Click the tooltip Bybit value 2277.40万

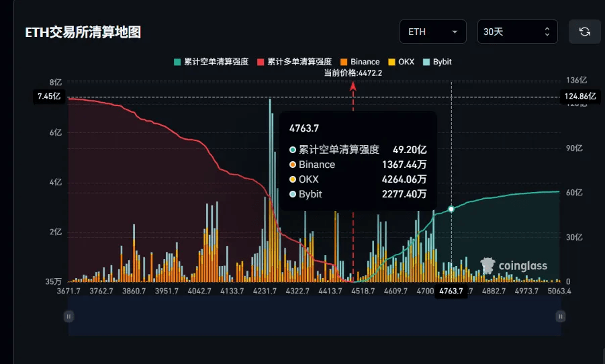point(404,194)
